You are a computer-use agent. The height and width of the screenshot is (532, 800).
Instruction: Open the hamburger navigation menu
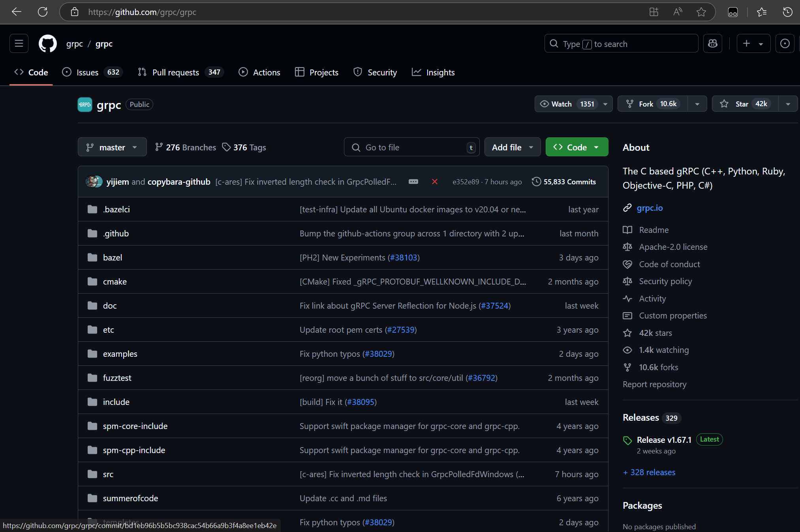pyautogui.click(x=19, y=44)
